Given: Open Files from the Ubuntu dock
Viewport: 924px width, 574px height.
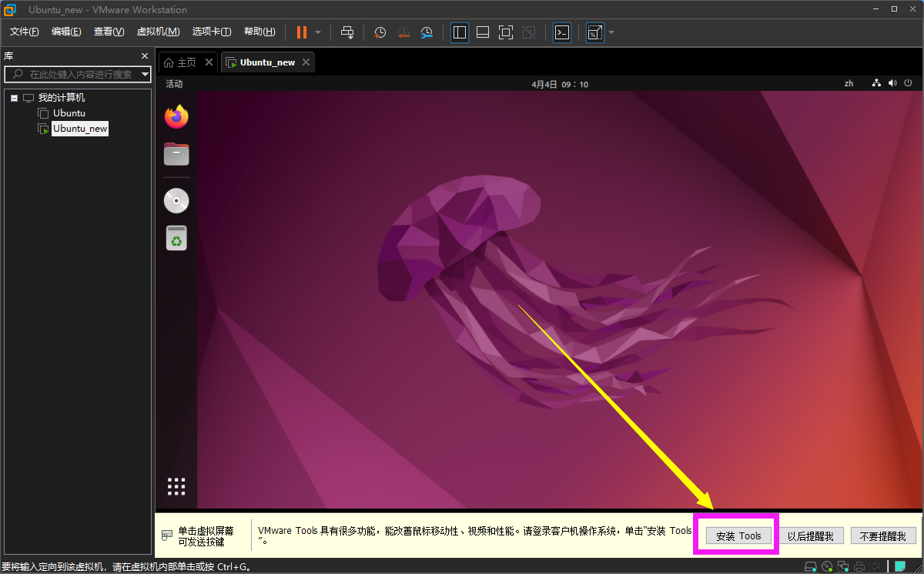Looking at the screenshot, I should click(x=176, y=154).
